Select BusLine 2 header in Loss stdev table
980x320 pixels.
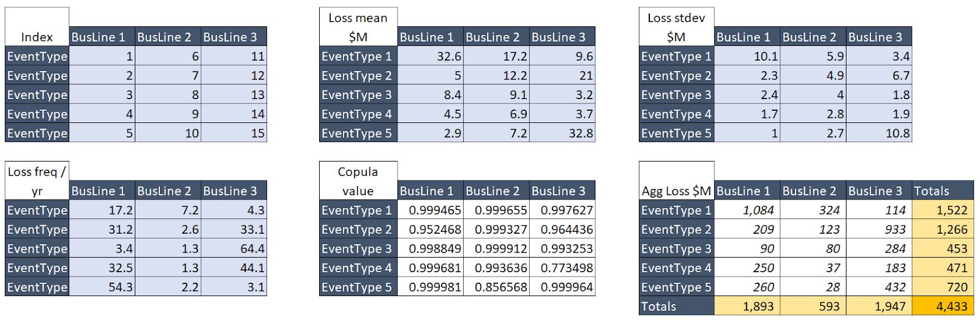point(813,37)
